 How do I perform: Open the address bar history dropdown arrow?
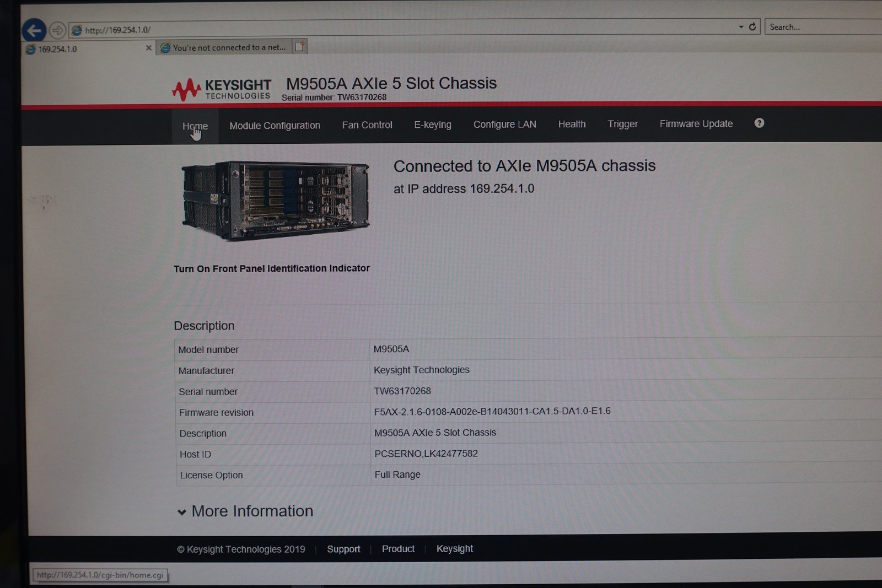(x=741, y=26)
